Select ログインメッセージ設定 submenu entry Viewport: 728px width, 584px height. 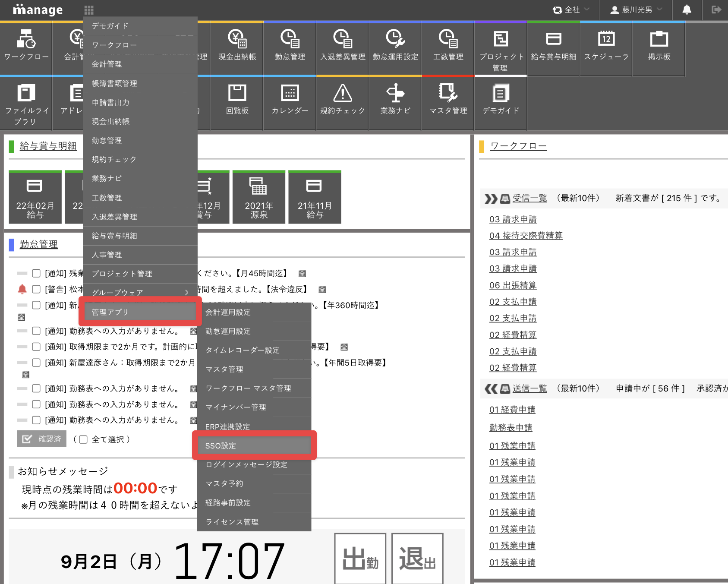pos(254,464)
